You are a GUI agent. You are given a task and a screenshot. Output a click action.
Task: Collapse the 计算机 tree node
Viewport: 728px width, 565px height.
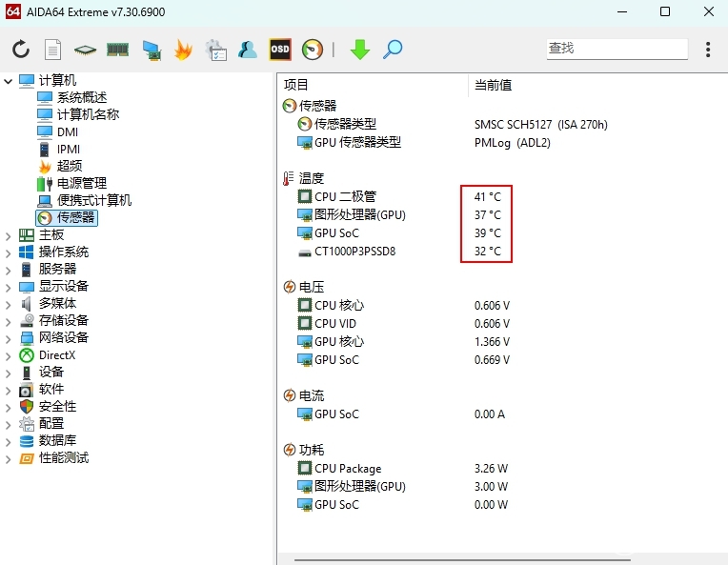(x=8, y=81)
